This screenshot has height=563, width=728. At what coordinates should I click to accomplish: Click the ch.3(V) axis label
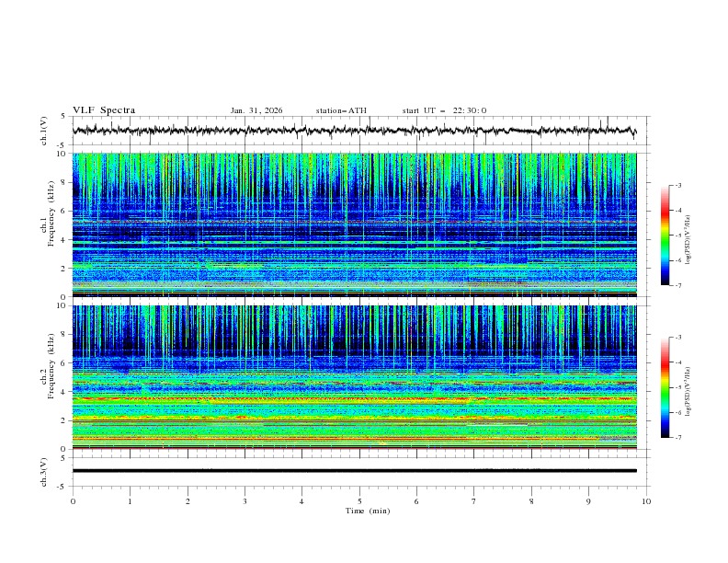(x=45, y=470)
